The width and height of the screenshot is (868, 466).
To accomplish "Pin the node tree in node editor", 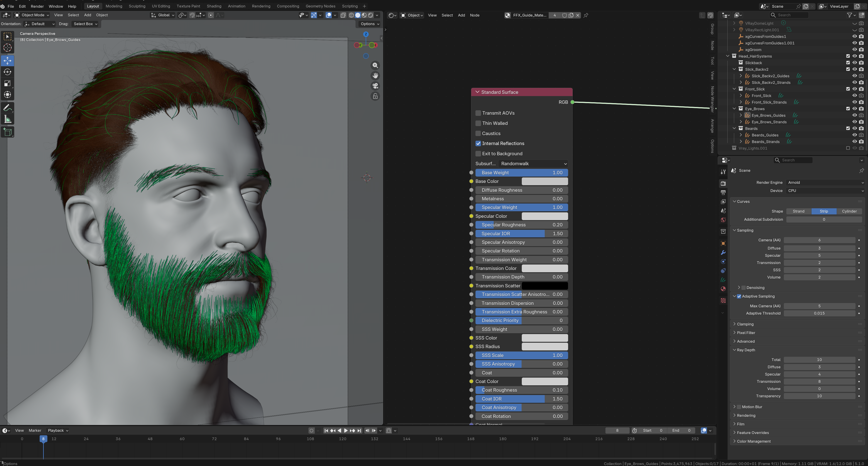I will click(x=586, y=15).
